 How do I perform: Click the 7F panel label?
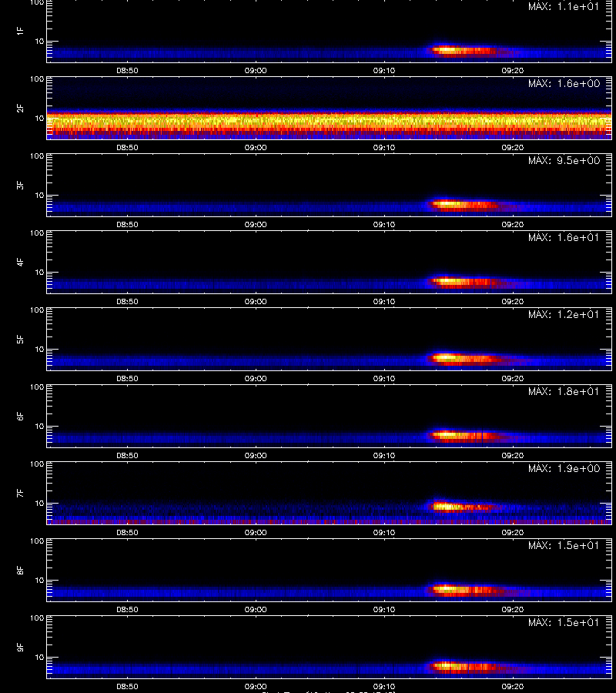tap(20, 494)
